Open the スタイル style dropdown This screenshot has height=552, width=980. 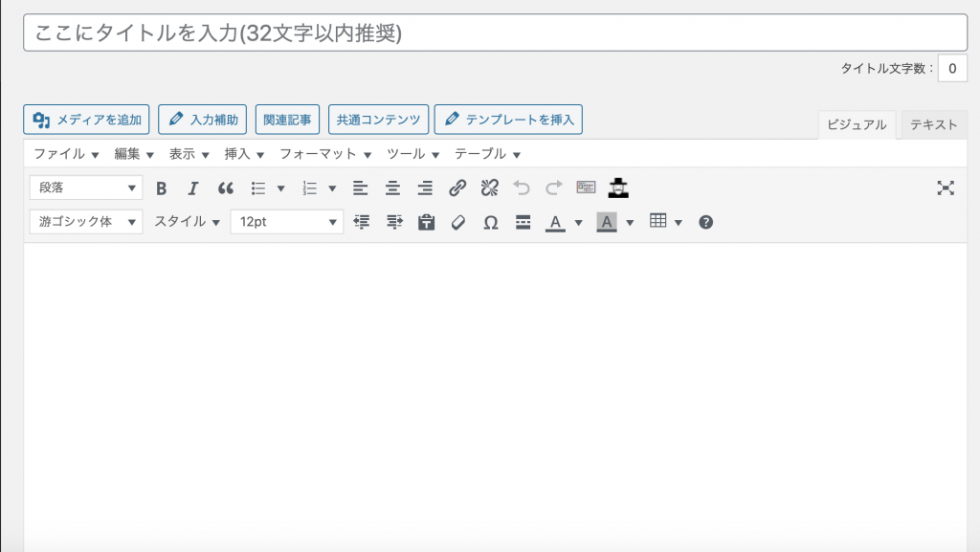(187, 222)
